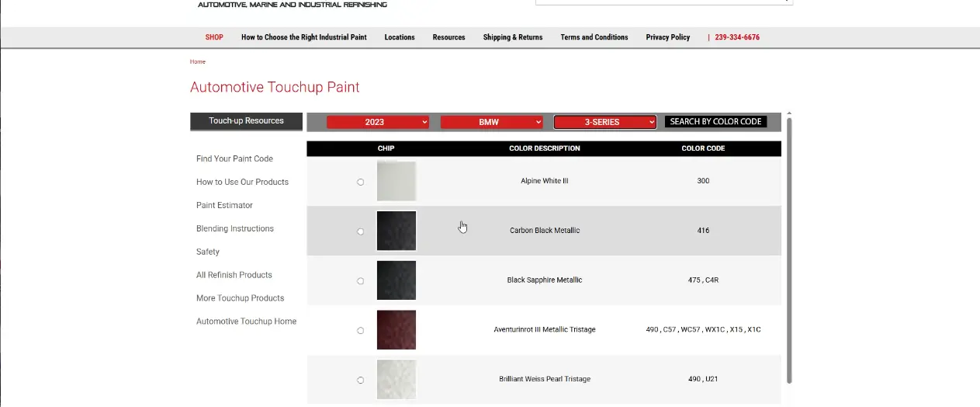Image resolution: width=980 pixels, height=407 pixels.
Task: Click the Touch-up Resources header button
Action: tap(246, 121)
